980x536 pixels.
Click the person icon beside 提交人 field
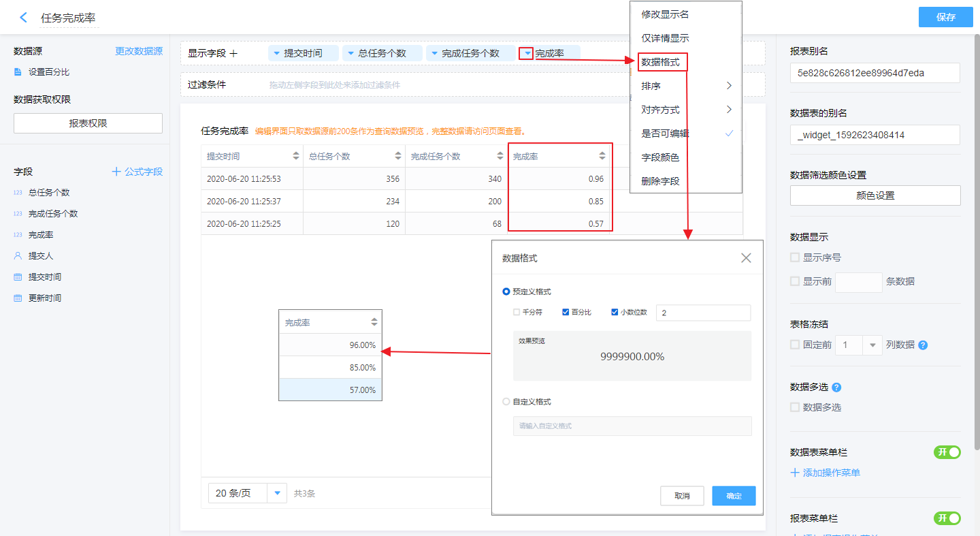point(18,256)
